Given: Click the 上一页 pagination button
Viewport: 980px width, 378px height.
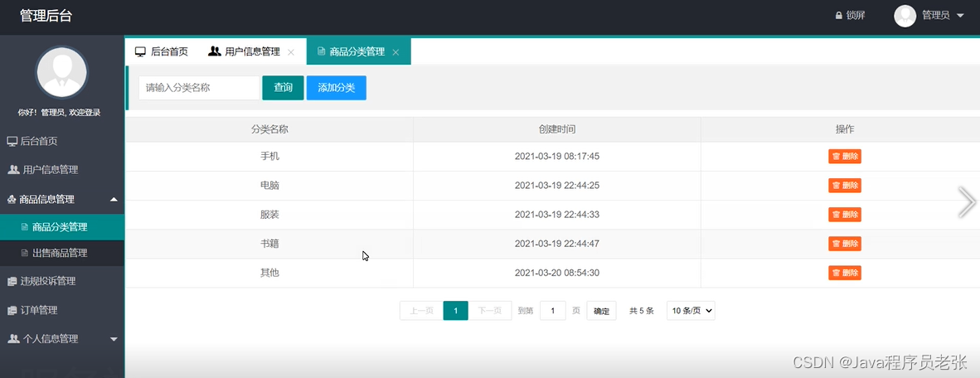Looking at the screenshot, I should tap(421, 311).
